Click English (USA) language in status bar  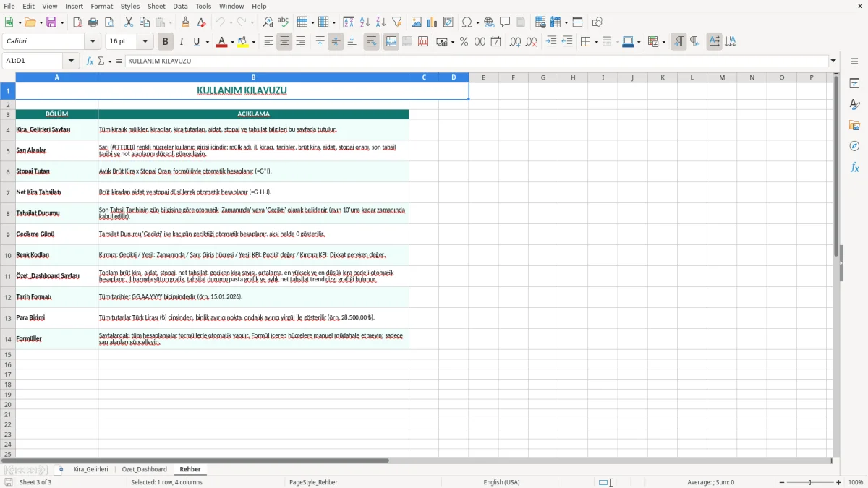tap(501, 482)
